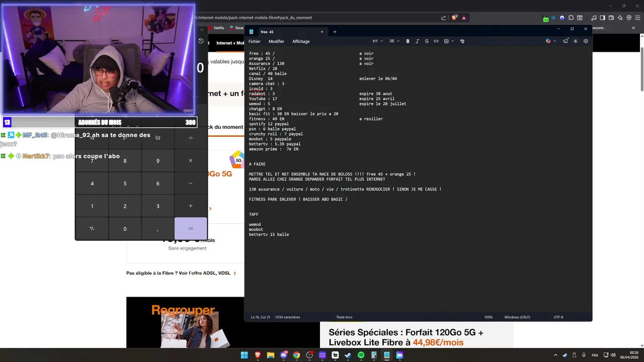Screen dimensions: 644x362
Task: Open Brave Leo AI sparkle icon
Action: (x=620, y=18)
